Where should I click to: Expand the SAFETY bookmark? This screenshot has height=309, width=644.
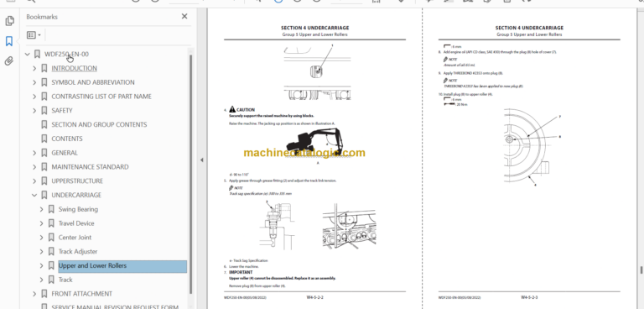tap(34, 110)
